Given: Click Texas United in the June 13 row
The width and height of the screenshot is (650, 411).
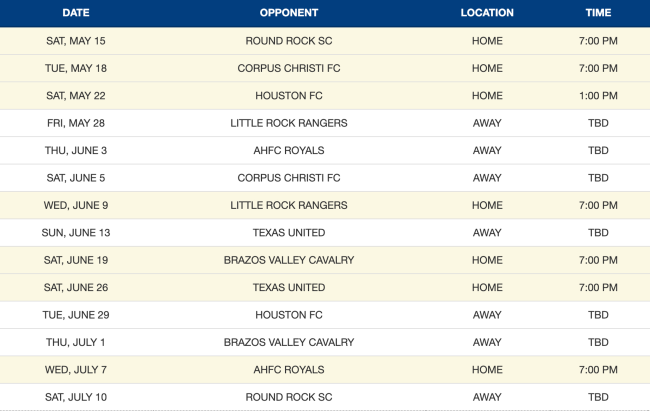Looking at the screenshot, I should tap(289, 233).
